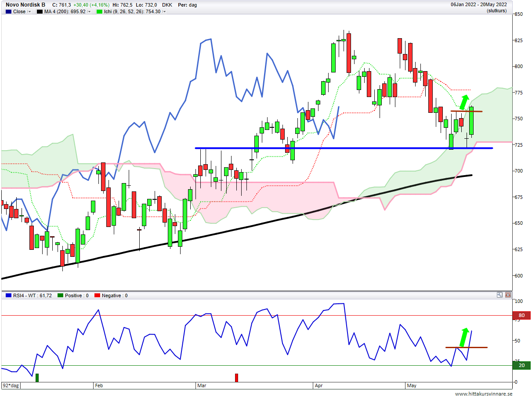
Task: Click the change value +30,40 (+4,16%)
Action: point(91,5)
